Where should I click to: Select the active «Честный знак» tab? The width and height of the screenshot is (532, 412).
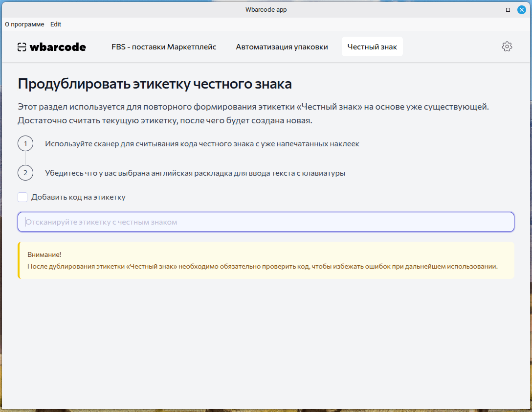tap(372, 46)
